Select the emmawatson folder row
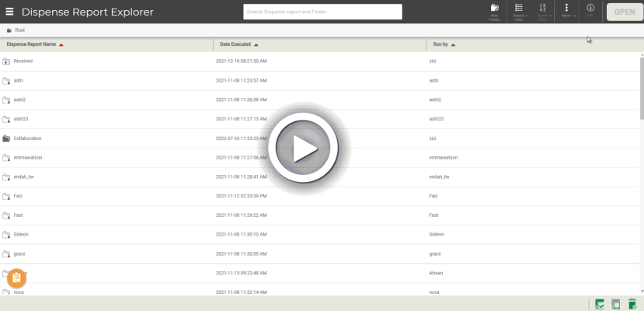 click(30, 158)
